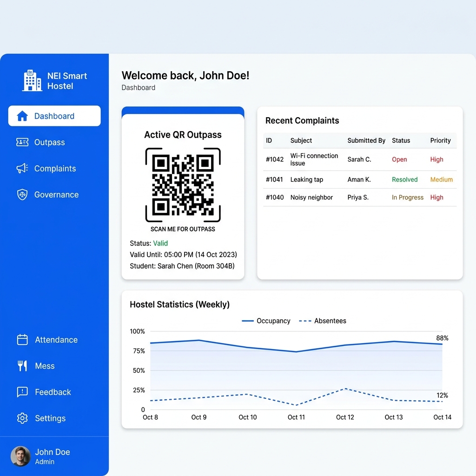476x476 pixels.
Task: Click the Recent Complaints heading
Action: point(302,120)
